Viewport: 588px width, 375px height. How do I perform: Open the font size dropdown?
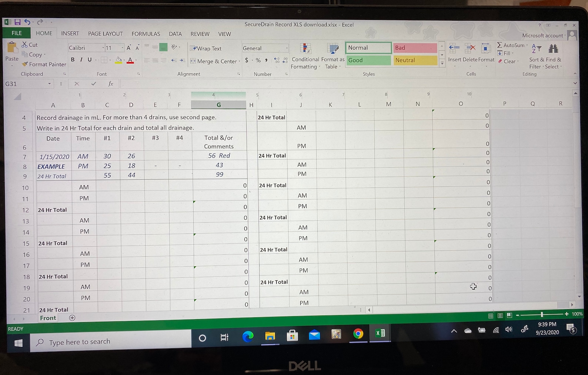pos(122,48)
